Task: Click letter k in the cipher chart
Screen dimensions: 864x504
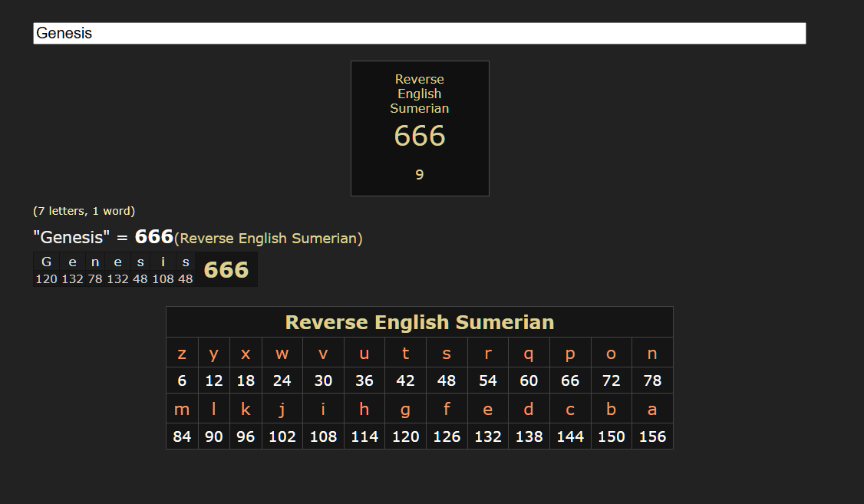Action: pyautogui.click(x=246, y=409)
